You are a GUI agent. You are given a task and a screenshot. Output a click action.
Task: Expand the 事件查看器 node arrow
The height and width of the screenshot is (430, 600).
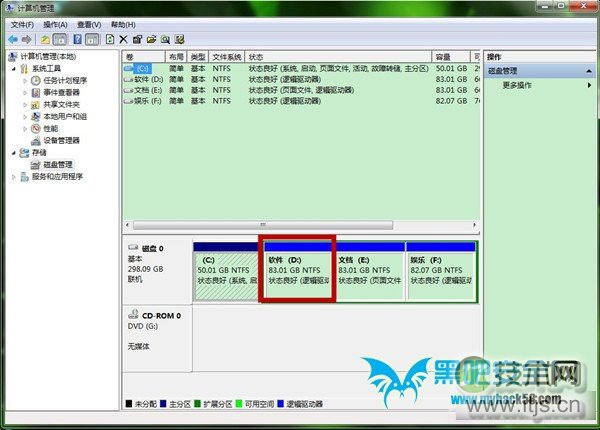coord(25,93)
